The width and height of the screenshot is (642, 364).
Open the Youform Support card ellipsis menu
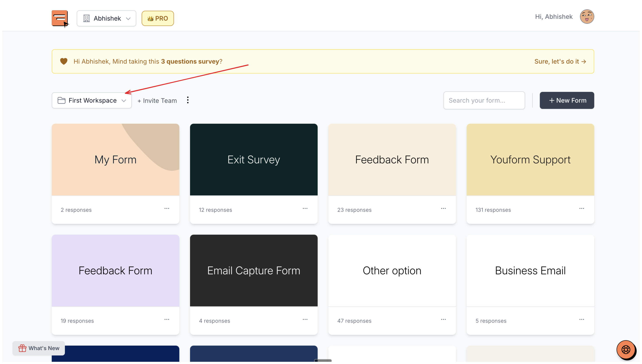click(582, 209)
